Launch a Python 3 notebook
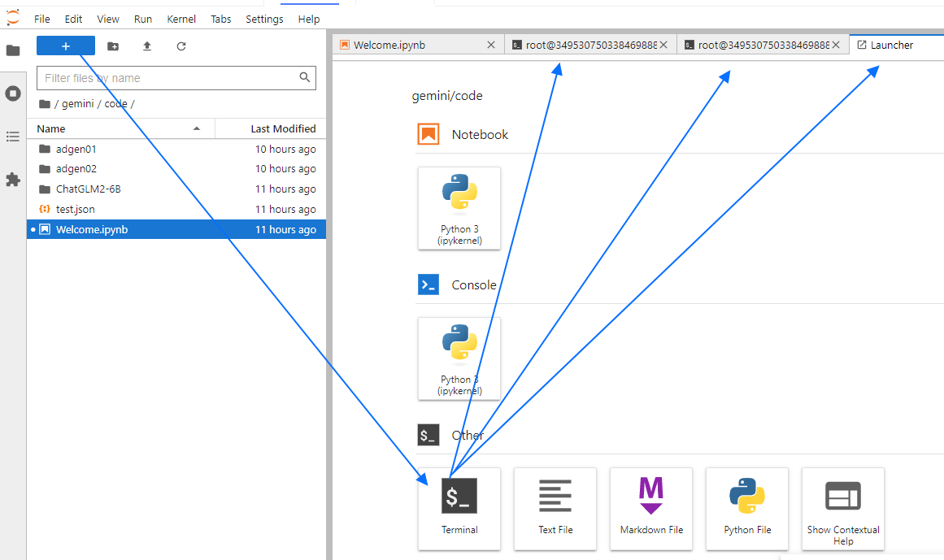 (459, 208)
